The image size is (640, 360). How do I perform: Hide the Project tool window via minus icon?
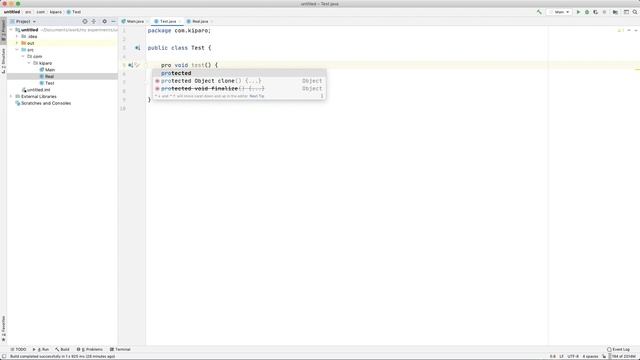point(113,21)
